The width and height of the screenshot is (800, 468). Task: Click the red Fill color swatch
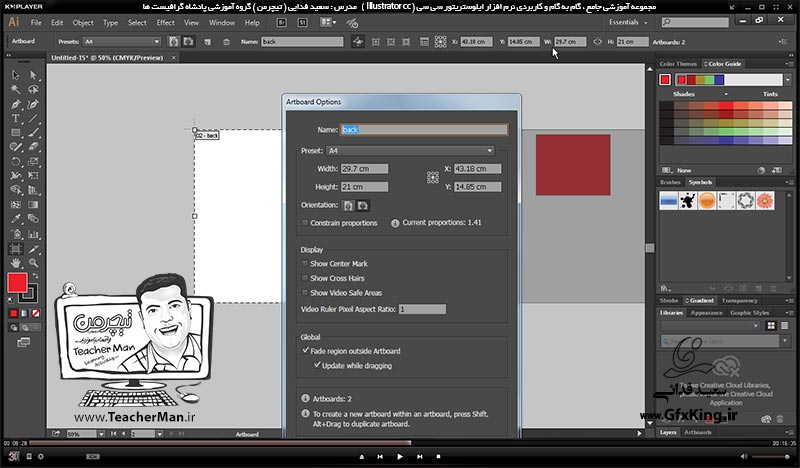(x=17, y=283)
